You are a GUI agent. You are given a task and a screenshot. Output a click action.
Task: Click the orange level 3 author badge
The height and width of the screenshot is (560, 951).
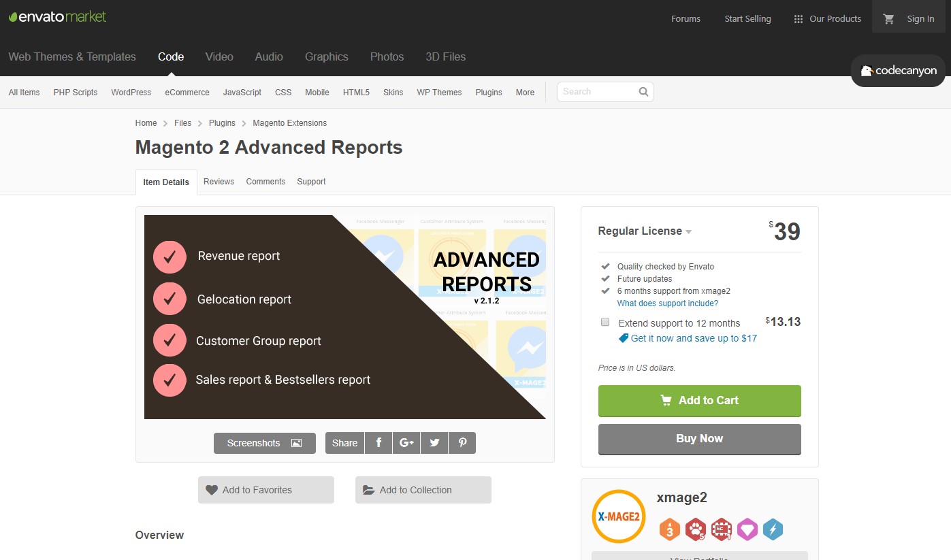[x=669, y=529]
